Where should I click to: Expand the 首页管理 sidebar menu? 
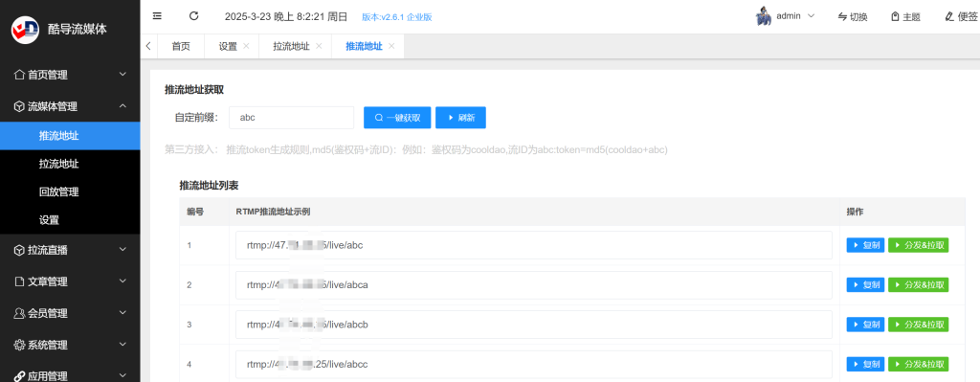click(x=70, y=75)
